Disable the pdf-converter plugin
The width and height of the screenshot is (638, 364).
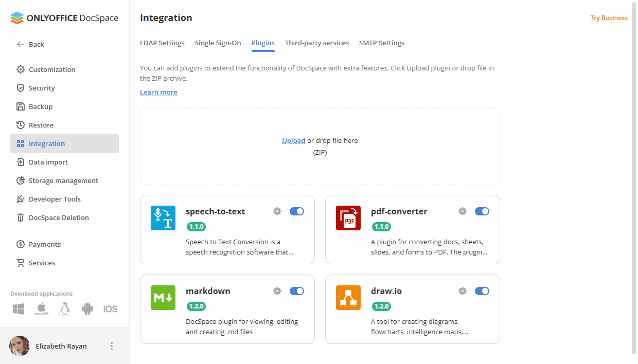click(482, 211)
